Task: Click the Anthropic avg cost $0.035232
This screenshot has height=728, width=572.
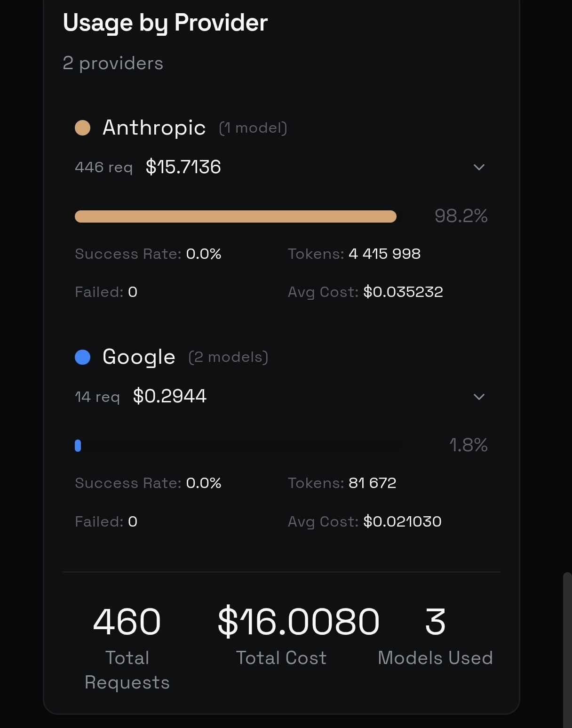Action: [403, 292]
